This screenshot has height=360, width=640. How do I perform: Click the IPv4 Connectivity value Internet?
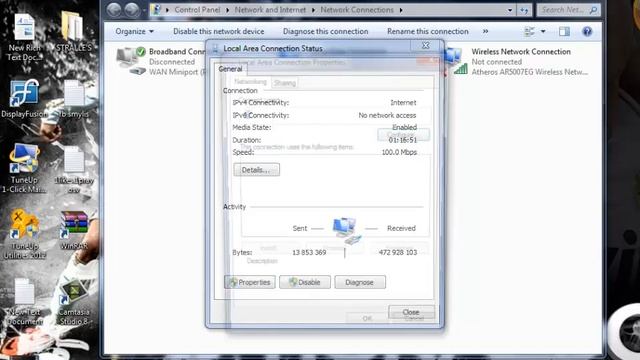[403, 102]
